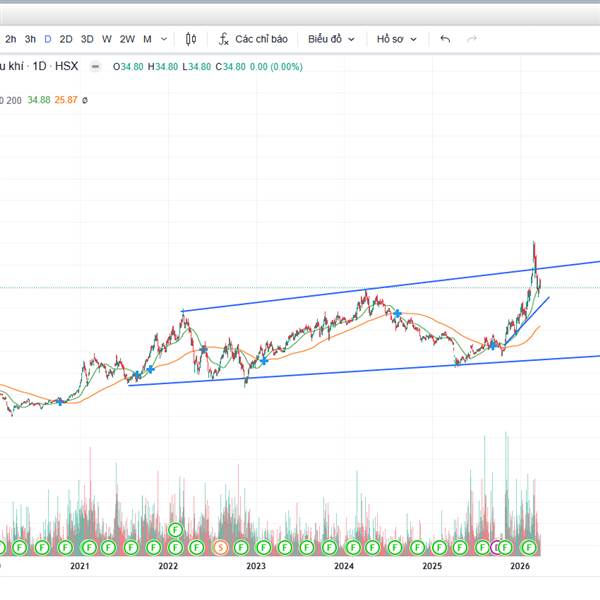The image size is (600, 600).
Task: Switch to the 2h timeframe
Action: 11,39
